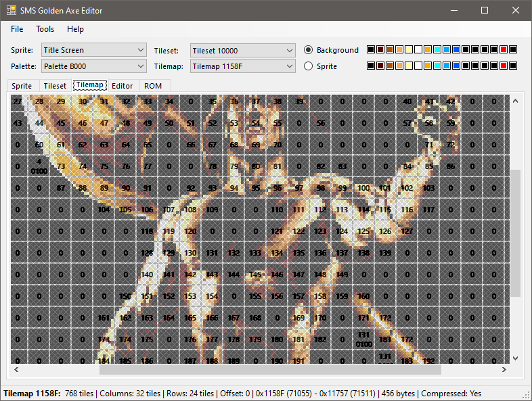The width and height of the screenshot is (532, 401).
Task: Select tilemap cell numbered 169
Action: [298, 318]
